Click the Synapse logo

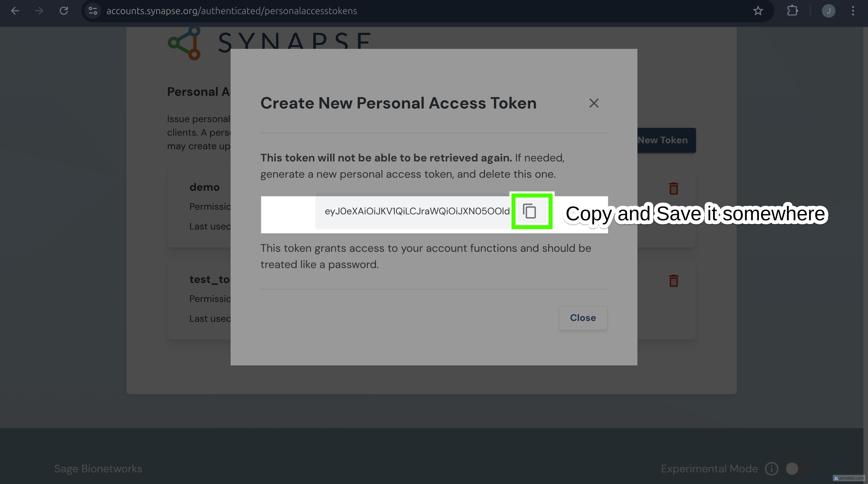point(270,43)
